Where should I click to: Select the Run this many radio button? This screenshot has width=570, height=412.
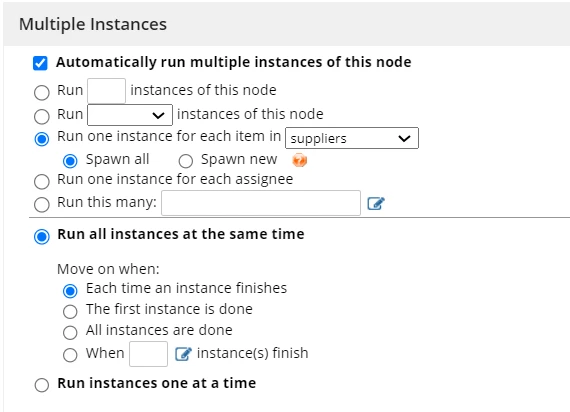[x=42, y=205]
